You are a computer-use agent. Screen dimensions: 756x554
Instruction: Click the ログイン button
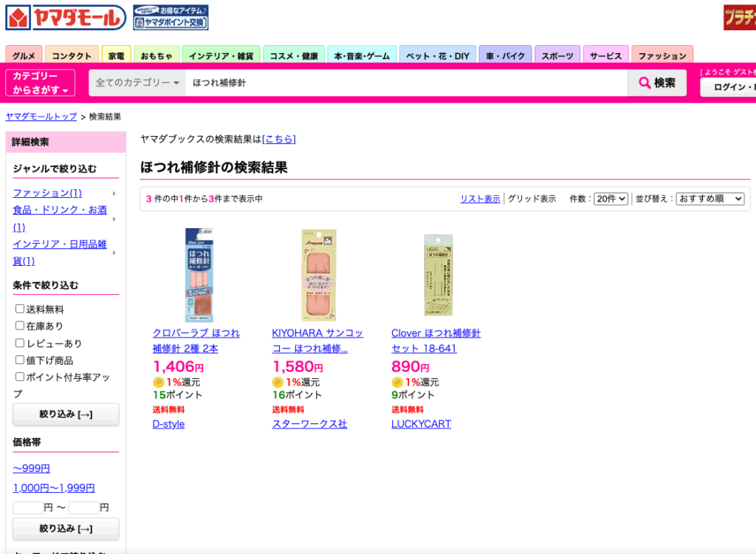click(728, 87)
